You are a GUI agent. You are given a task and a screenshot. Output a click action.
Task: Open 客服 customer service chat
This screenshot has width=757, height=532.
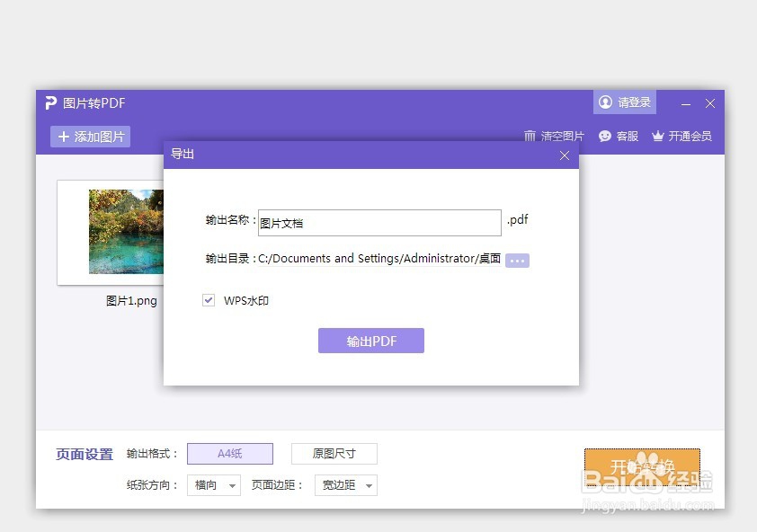[619, 137]
